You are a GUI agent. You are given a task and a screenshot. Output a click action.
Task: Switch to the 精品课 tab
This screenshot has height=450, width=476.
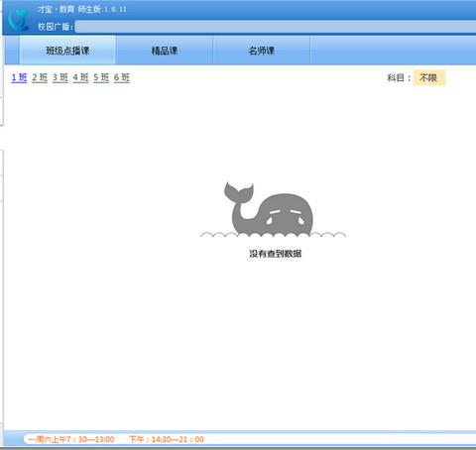click(165, 51)
